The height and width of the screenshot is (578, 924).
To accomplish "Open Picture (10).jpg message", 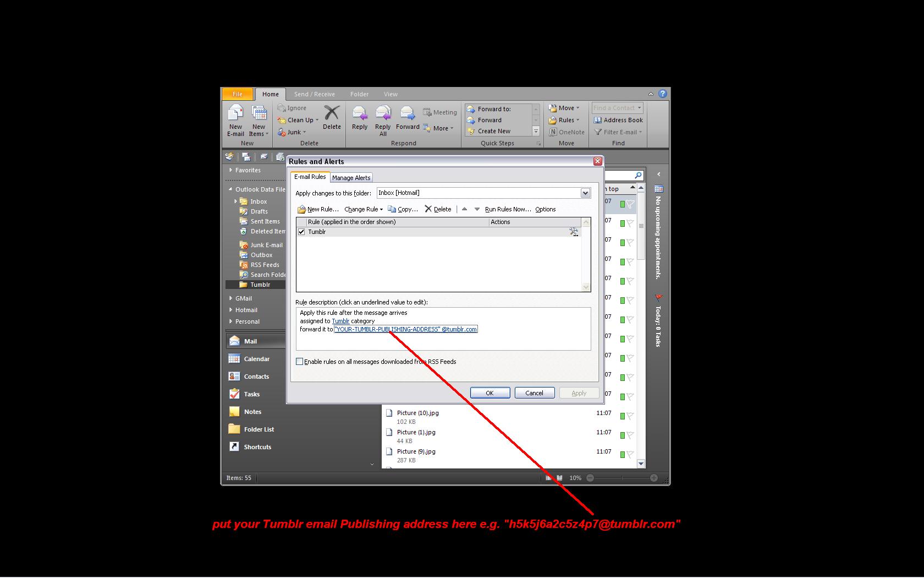I will [x=509, y=417].
